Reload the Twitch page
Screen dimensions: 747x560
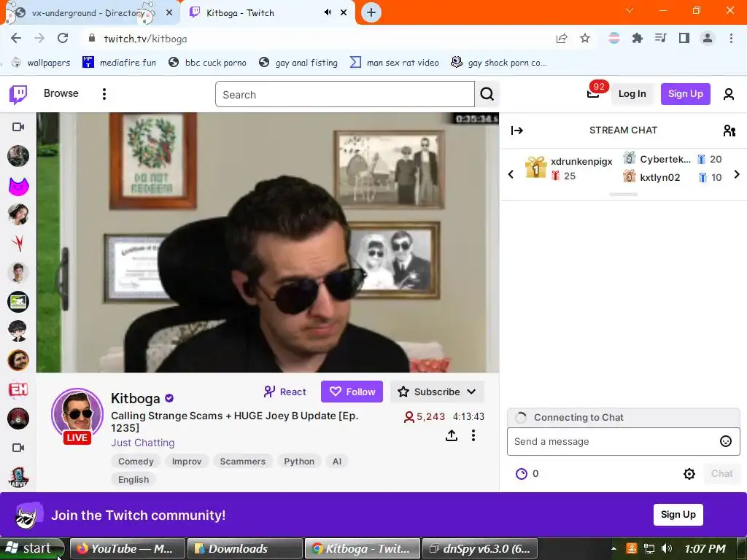[x=63, y=39]
